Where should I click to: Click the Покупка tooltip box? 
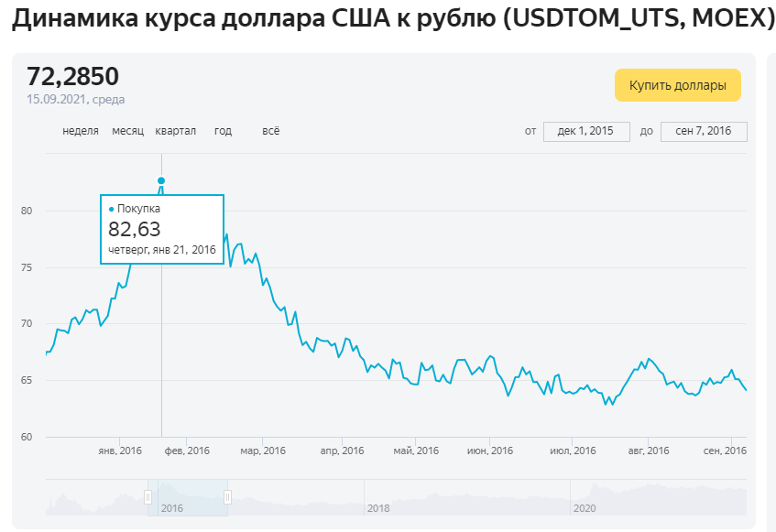click(x=162, y=230)
